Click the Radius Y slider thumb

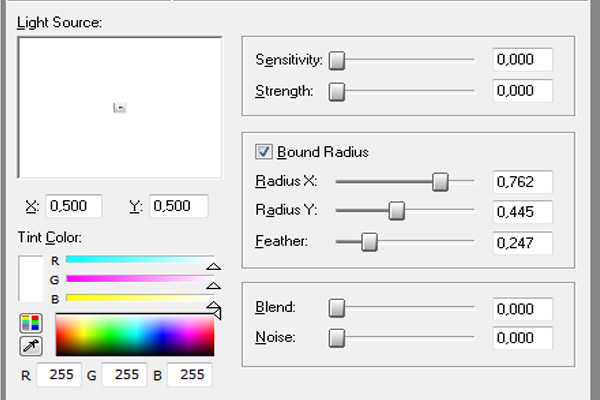396,211
